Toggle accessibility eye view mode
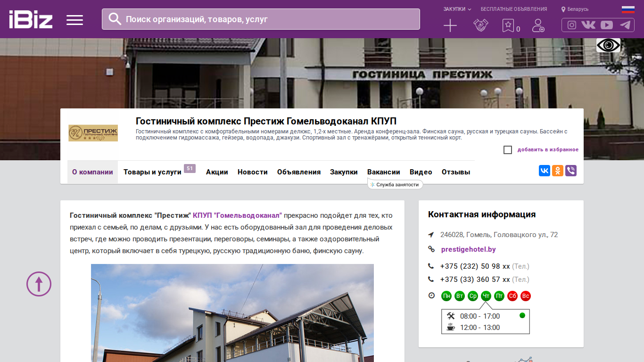644x362 pixels. click(608, 45)
